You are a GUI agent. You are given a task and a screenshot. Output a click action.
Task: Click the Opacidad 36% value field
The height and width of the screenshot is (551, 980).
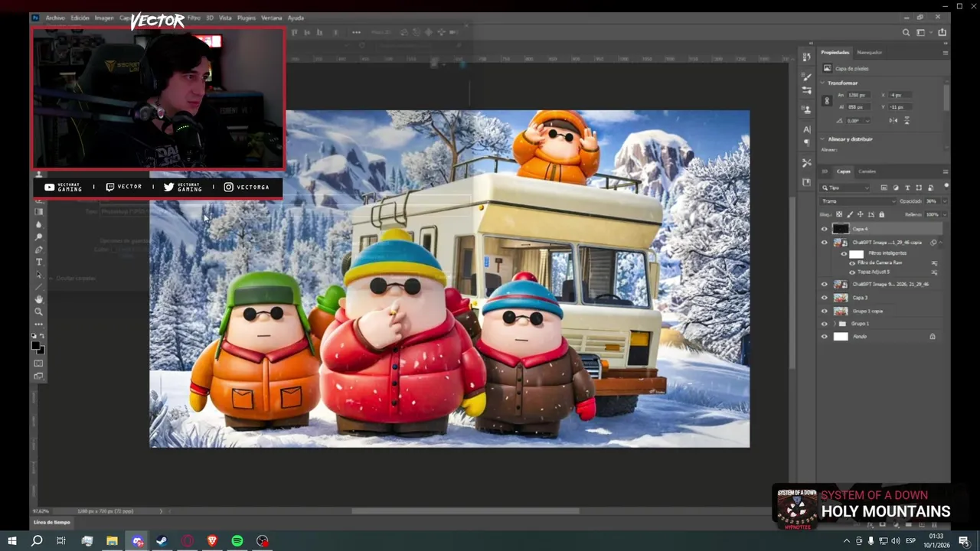point(932,201)
